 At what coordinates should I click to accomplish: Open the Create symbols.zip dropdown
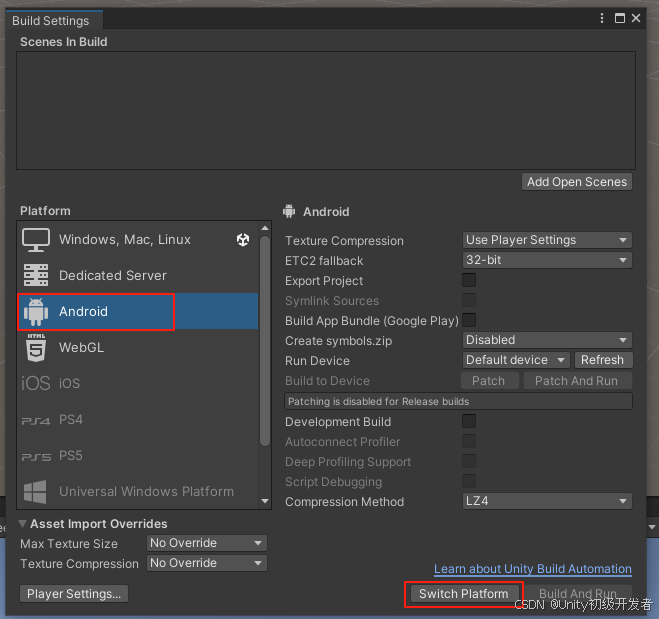coord(547,340)
